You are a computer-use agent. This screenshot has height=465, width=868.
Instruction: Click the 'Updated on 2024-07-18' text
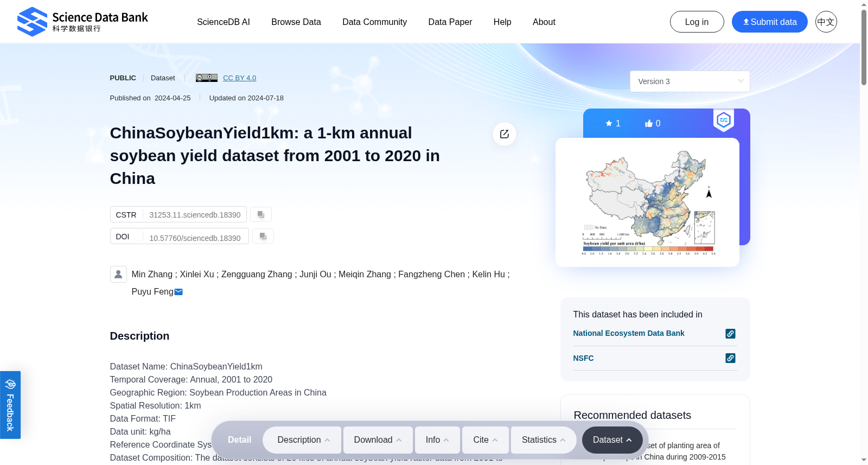click(246, 98)
